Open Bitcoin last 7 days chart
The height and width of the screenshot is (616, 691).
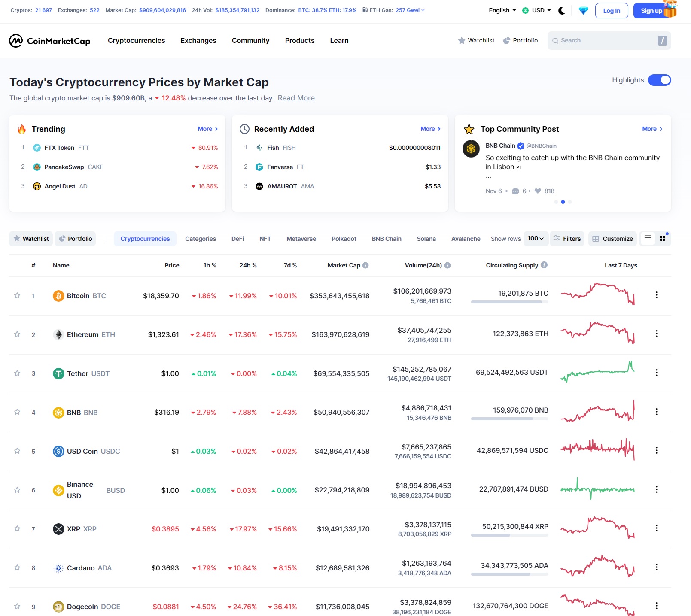pos(597,294)
